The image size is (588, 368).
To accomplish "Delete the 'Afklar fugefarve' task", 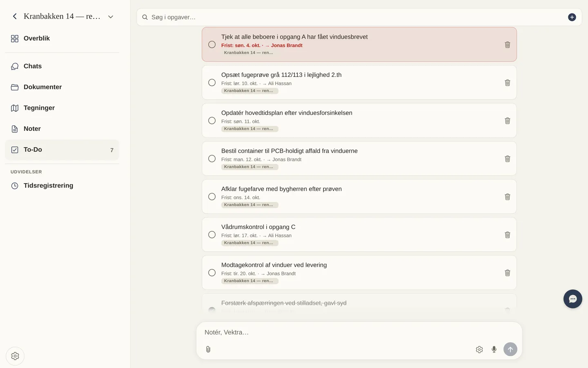I will (508, 197).
